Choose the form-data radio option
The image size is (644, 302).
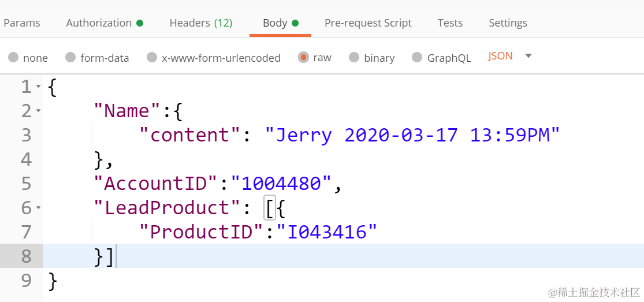click(70, 57)
